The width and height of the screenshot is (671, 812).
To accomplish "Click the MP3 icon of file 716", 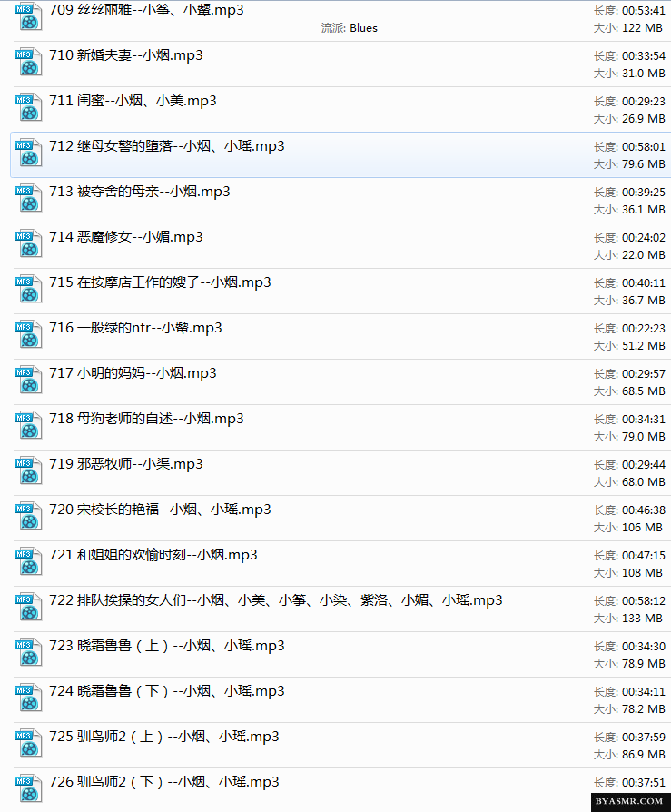I will [x=28, y=335].
